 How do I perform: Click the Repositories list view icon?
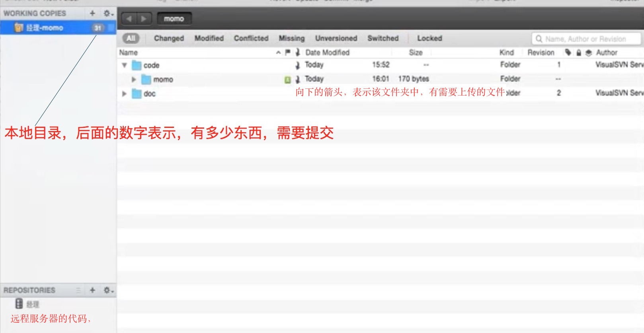(78, 290)
